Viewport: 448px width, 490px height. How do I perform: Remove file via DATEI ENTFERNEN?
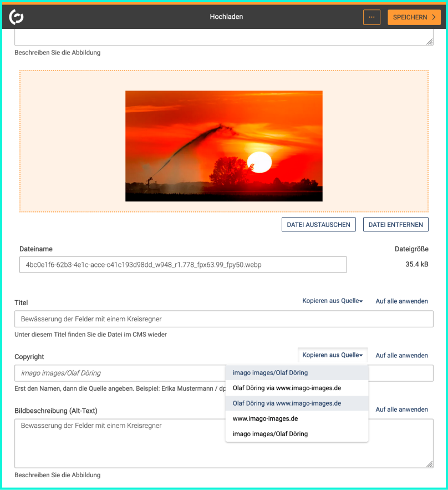tap(395, 224)
